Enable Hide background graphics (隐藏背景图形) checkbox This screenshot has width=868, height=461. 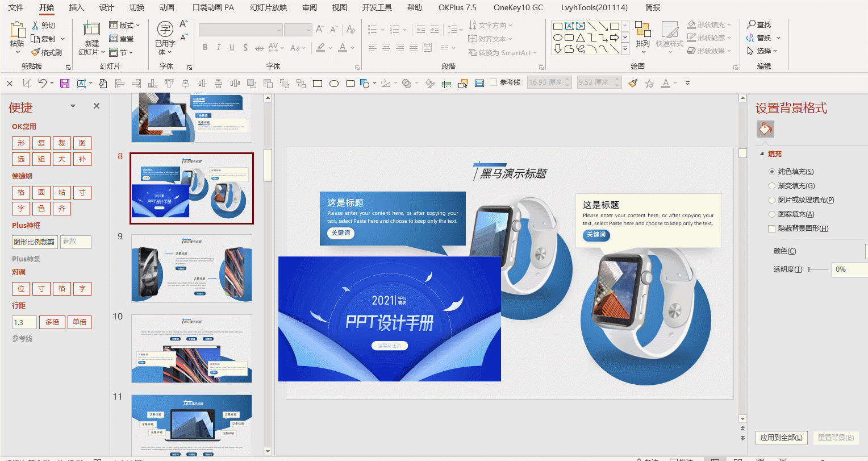[771, 229]
